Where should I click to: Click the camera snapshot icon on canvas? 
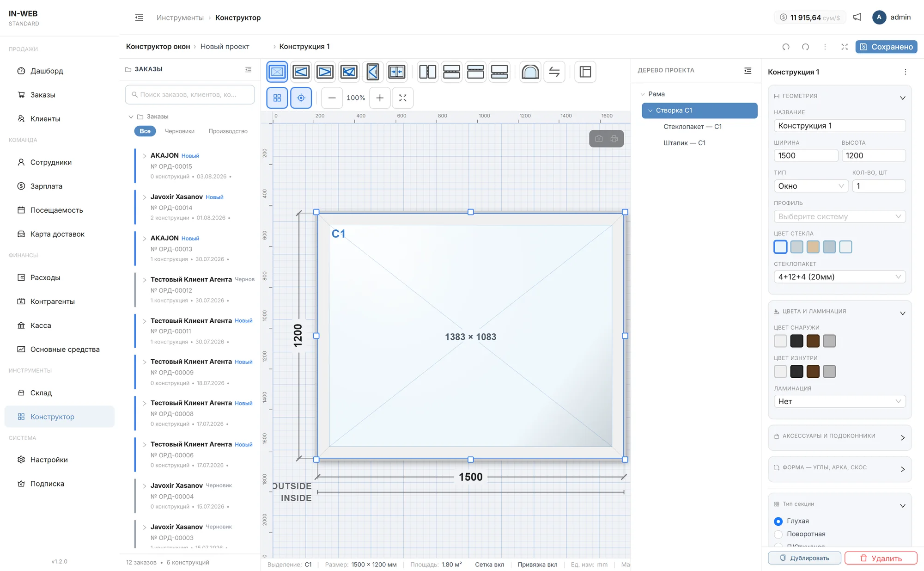pos(599,139)
